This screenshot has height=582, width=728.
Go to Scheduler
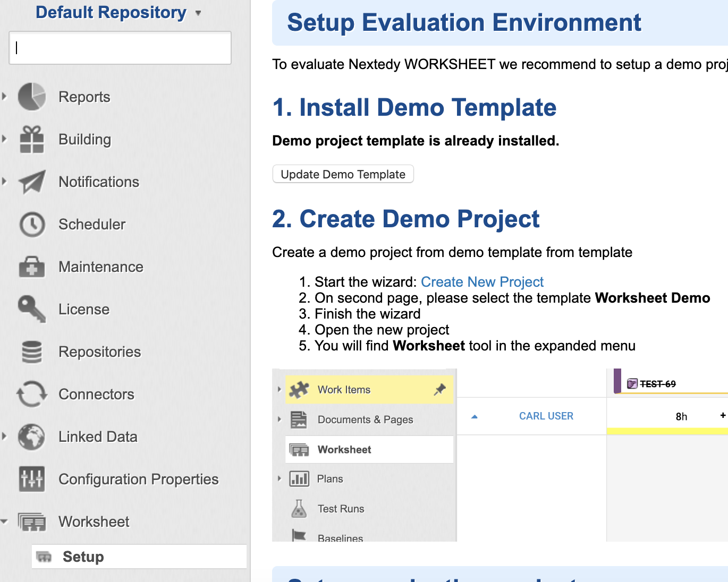(x=92, y=224)
